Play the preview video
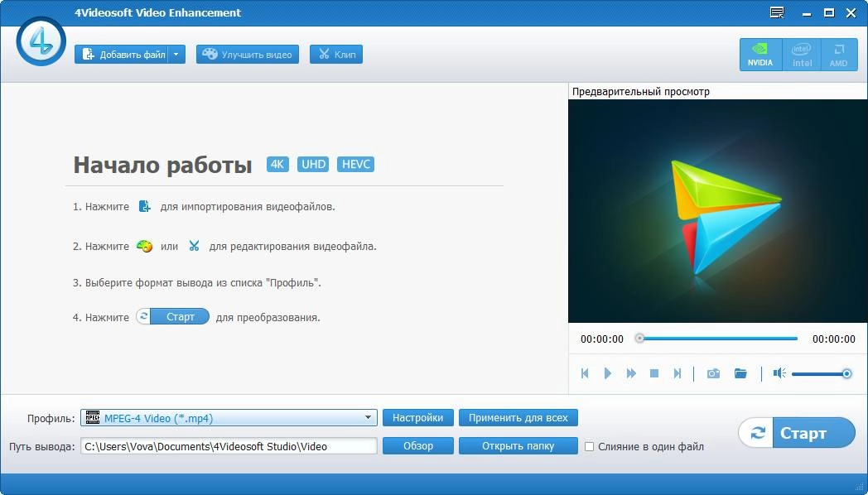The height and width of the screenshot is (495, 868). [x=608, y=373]
